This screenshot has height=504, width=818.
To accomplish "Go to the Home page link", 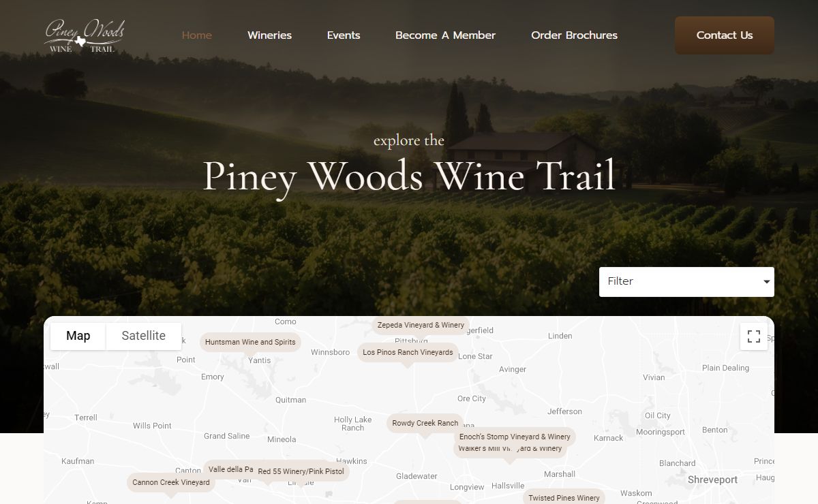I will pyautogui.click(x=197, y=35).
